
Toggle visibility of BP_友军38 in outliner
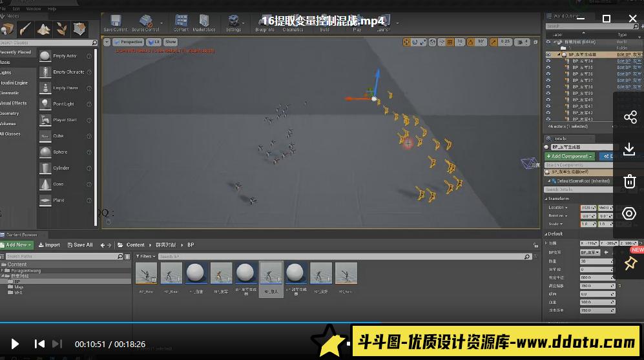pos(548,87)
